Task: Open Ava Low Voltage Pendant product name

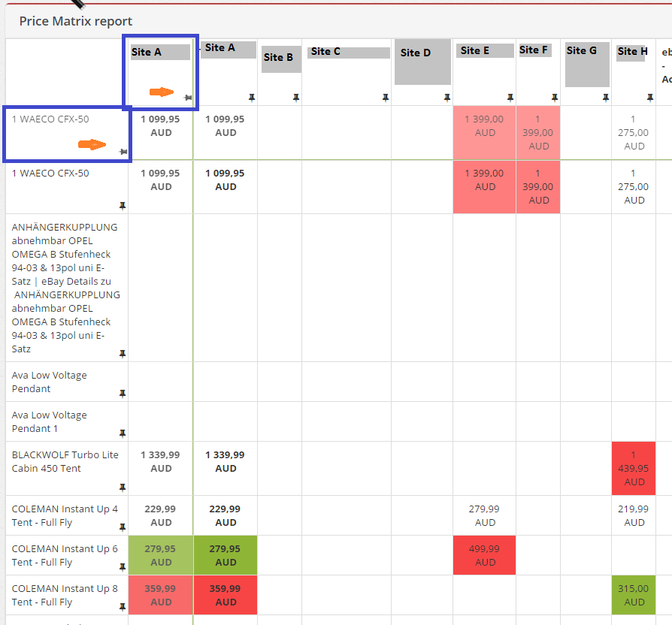Action: 50,382
